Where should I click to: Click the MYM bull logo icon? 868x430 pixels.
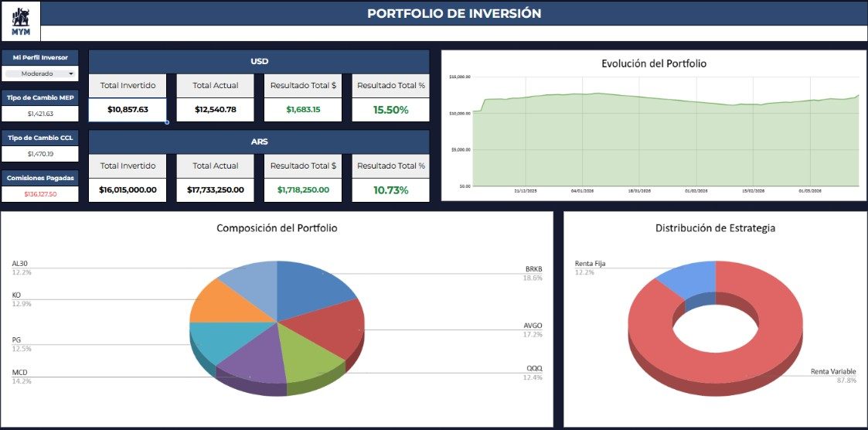point(21,21)
